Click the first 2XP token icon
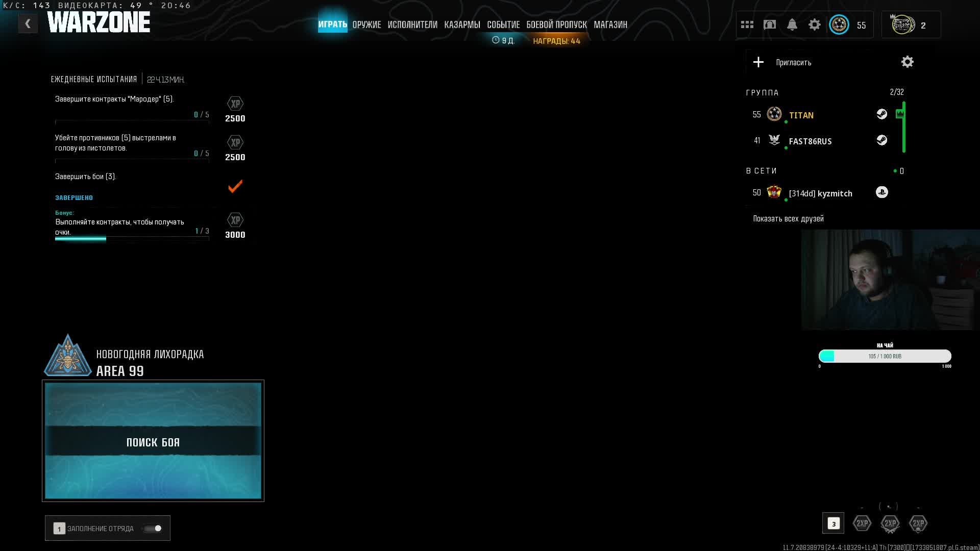This screenshot has width=980, height=551. click(x=862, y=523)
